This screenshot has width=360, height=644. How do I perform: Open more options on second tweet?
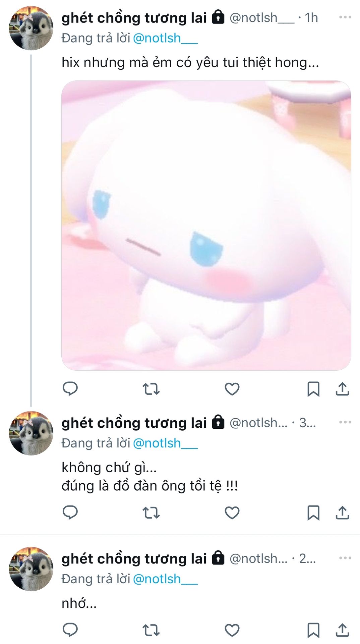345,422
